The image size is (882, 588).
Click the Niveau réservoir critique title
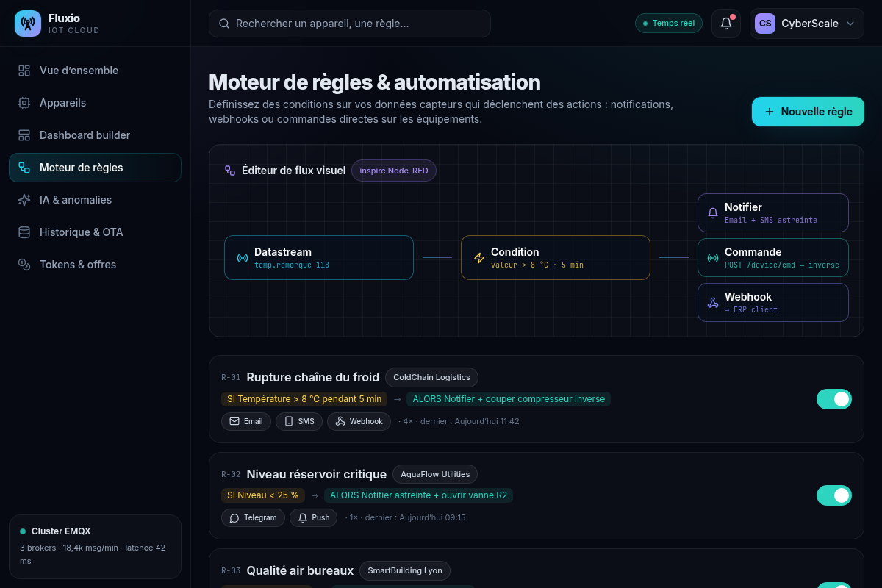317,474
